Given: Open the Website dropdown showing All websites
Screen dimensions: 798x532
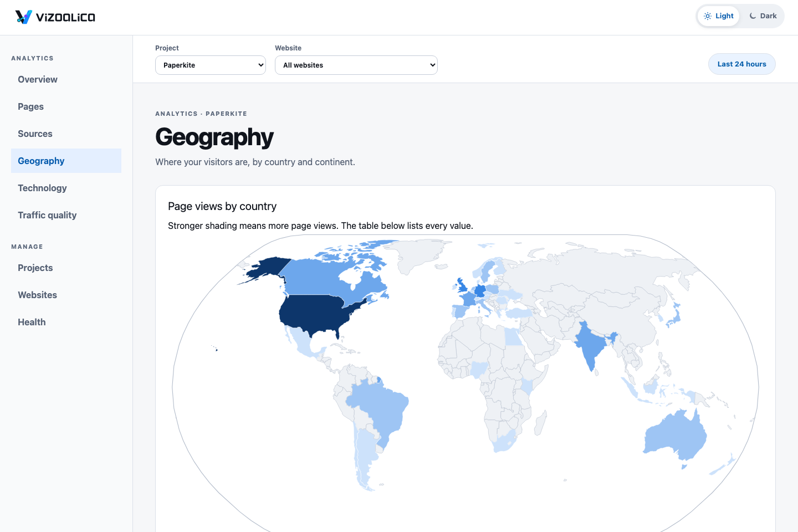Looking at the screenshot, I should (x=356, y=65).
